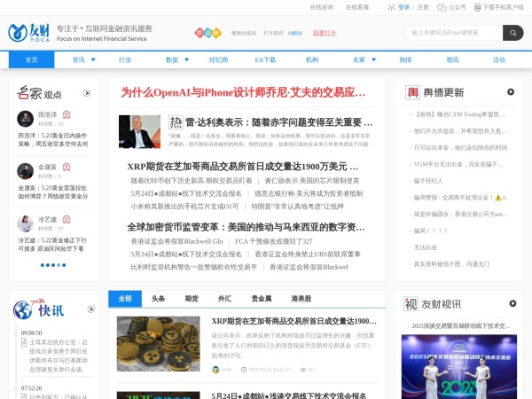This screenshot has height=399, width=532.
Task: Open arrow icon beside 快讯
Action: (91, 309)
